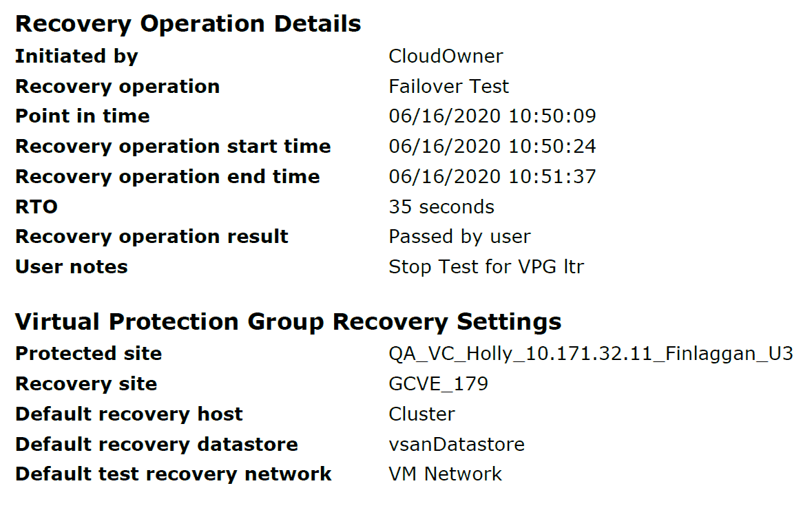Click the Recovery Operation Details heading
The height and width of the screenshot is (519, 812).
click(187, 24)
